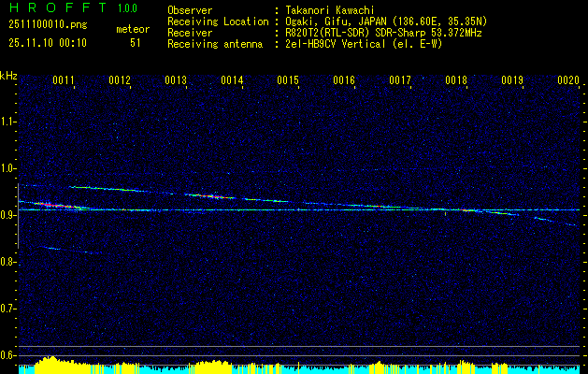The height and width of the screenshot is (374, 588).
Task: Click the 0011 time marker
Action: pos(64,81)
